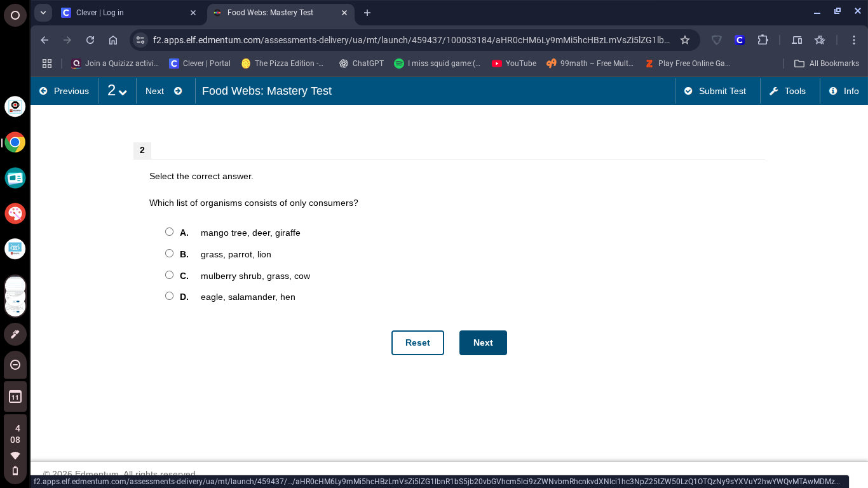Open Chrome's three-dot menu
Viewport: 868px width, 488px height.
855,39
